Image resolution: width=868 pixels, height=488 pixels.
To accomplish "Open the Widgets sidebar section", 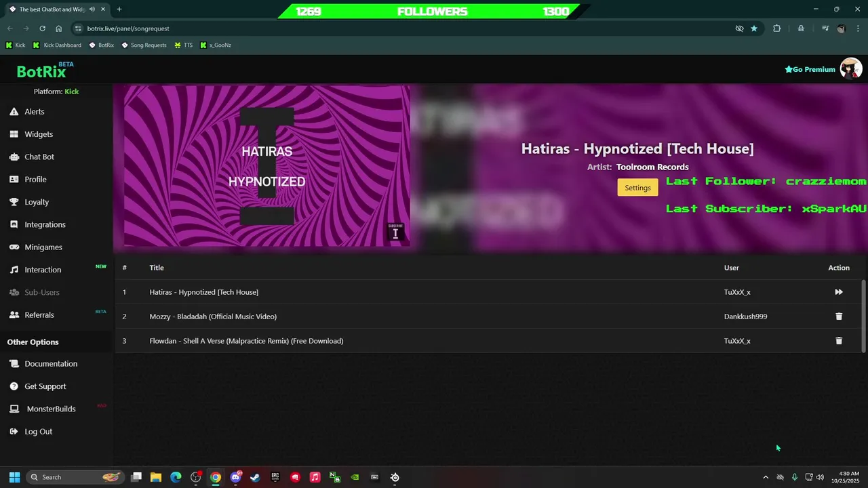I will pos(38,134).
